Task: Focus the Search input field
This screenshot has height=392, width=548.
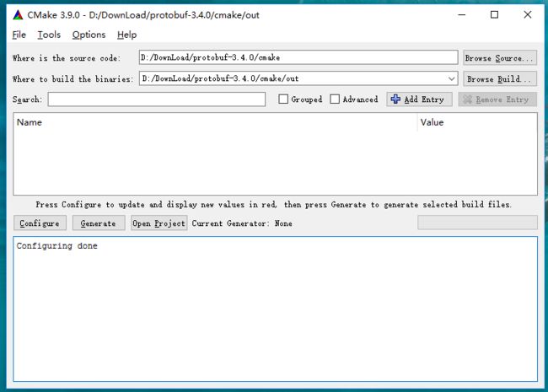Action: point(157,99)
